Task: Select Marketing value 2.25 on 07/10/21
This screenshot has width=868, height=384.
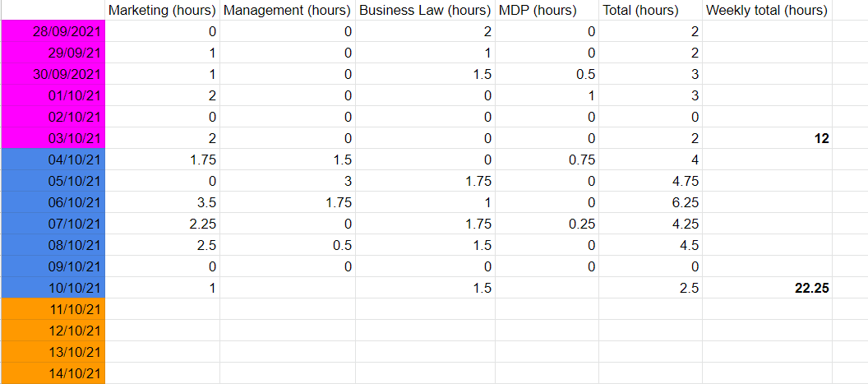Action: (x=162, y=224)
